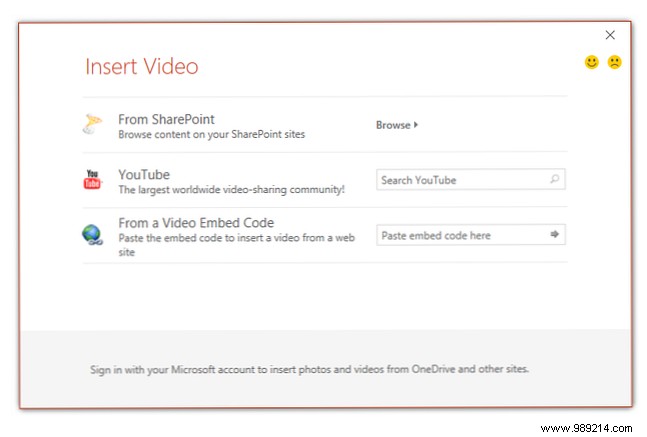The image size is (647, 437).
Task: Click 'The largest worldwide video-sharing community!' text
Action: click(231, 190)
